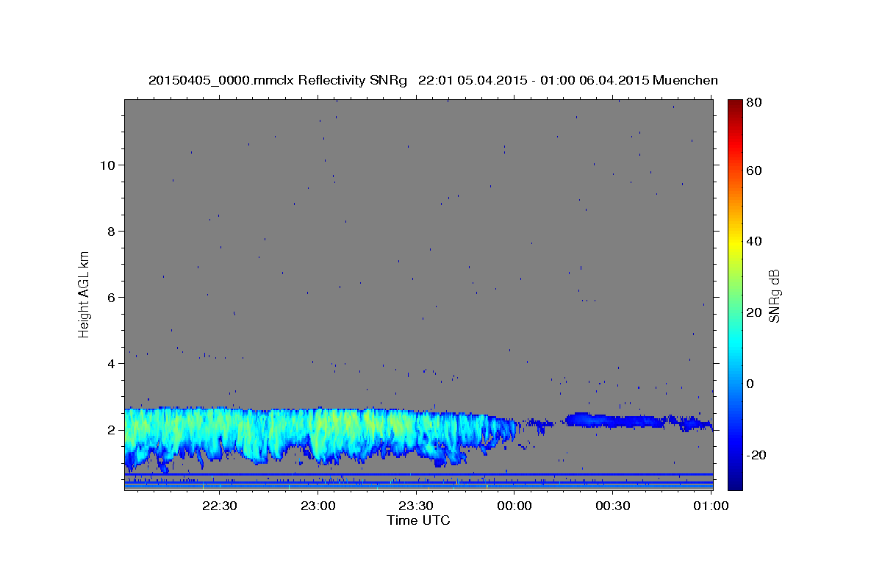Image resolution: width=882 pixels, height=588 pixels.
Task: Click the height tick label 6
Action: (x=111, y=297)
